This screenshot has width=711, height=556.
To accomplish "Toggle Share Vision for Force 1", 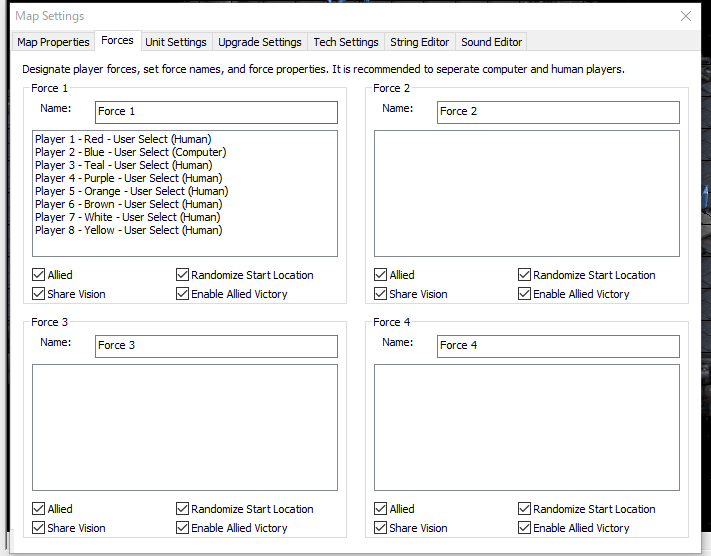I will coord(39,294).
